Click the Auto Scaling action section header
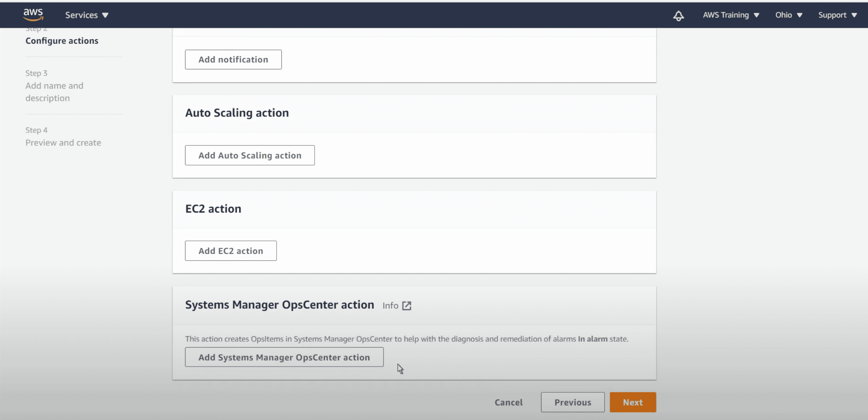The width and height of the screenshot is (868, 420). (237, 113)
